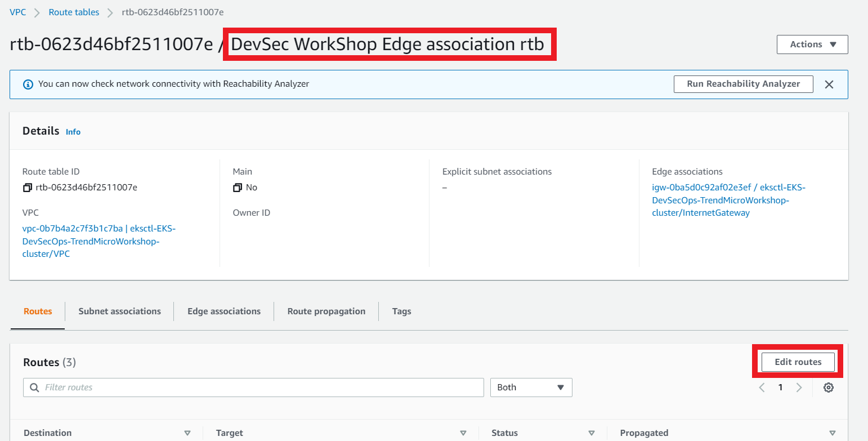Open the Actions dropdown menu
The width and height of the screenshot is (868, 441).
tap(812, 44)
